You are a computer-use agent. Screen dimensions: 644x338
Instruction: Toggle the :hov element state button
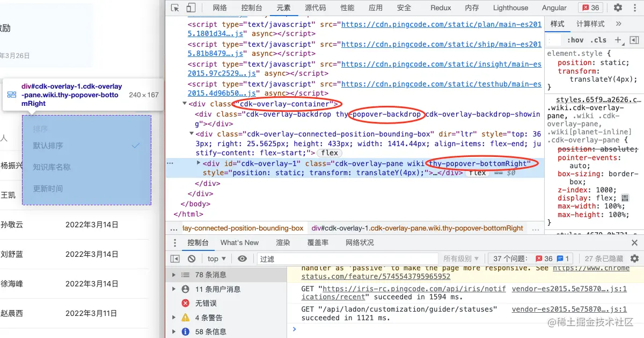point(575,40)
